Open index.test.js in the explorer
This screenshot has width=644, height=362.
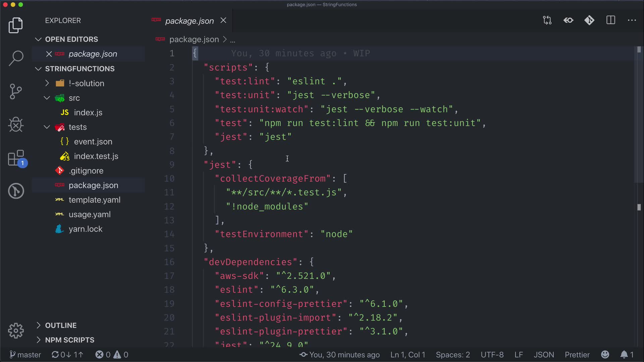[96, 156]
